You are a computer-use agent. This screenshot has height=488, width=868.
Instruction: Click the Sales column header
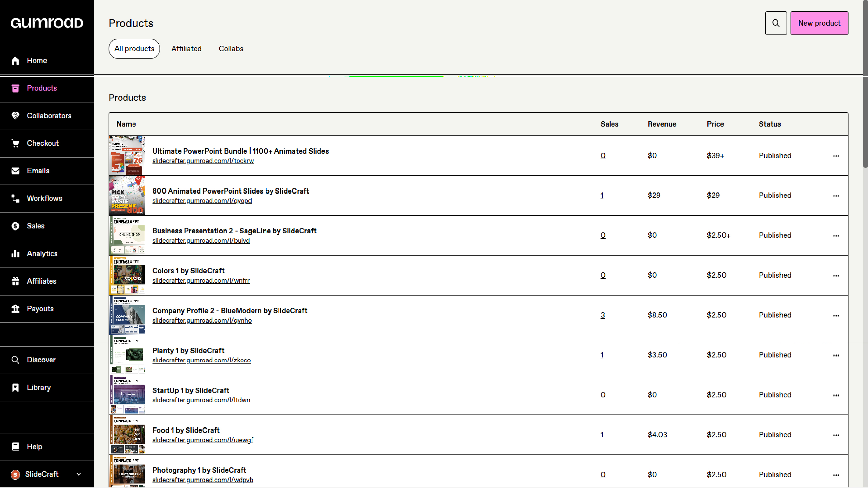609,124
